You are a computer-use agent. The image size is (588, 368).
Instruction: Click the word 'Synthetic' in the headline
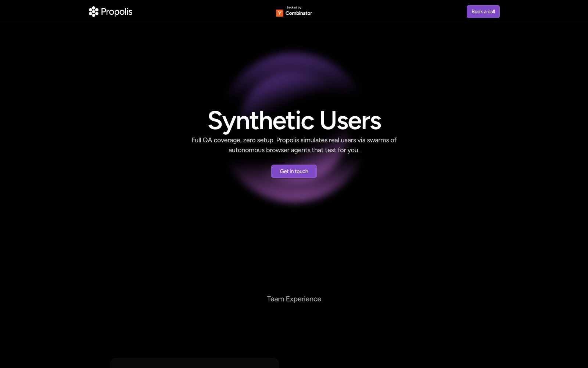click(261, 121)
